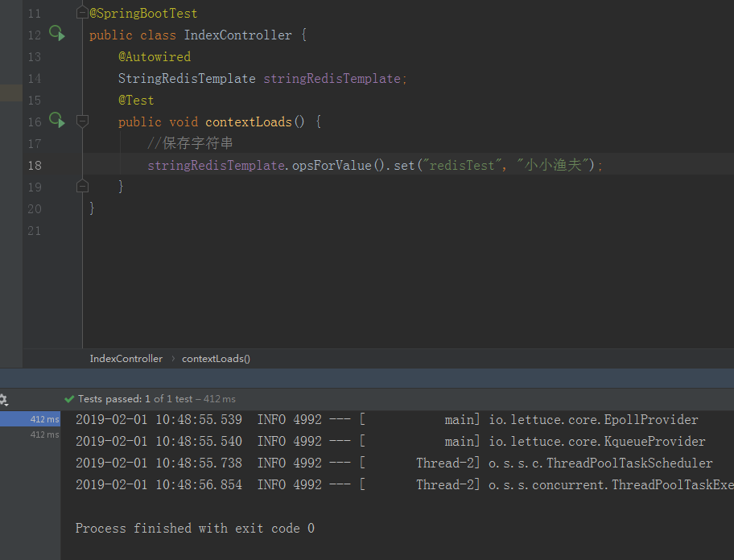Viewport: 734px width, 560px height.
Task: Click line number 18 in the gutter
Action: coord(34,166)
